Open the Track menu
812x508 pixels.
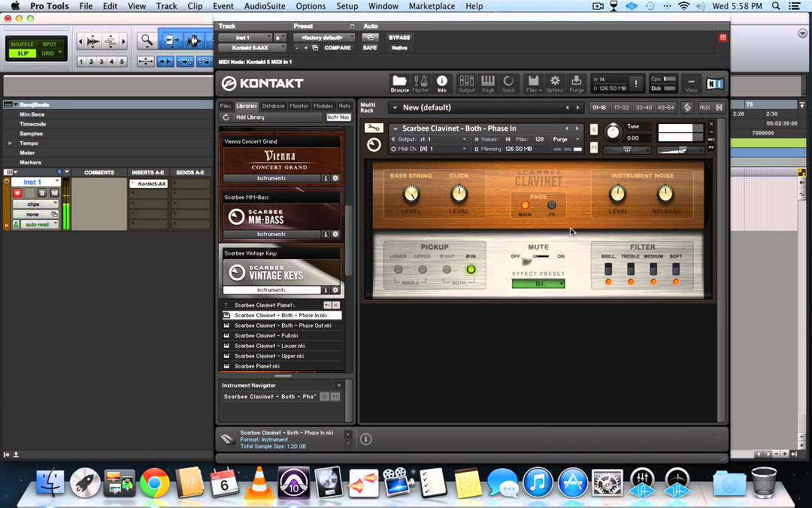pos(166,6)
